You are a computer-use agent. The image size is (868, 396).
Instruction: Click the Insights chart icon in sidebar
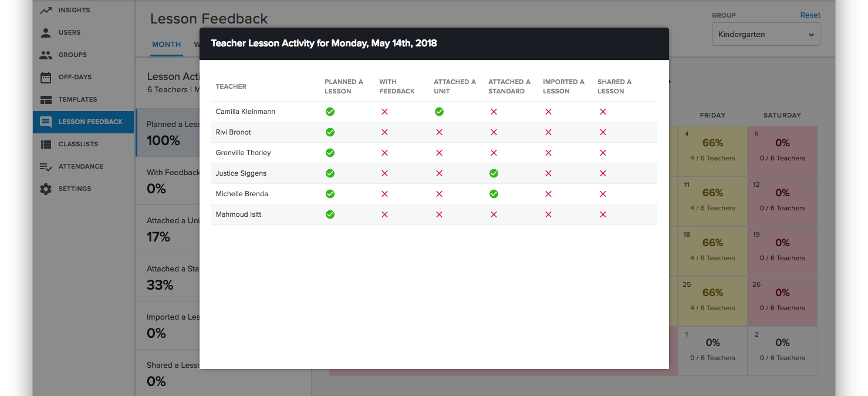coord(46,10)
